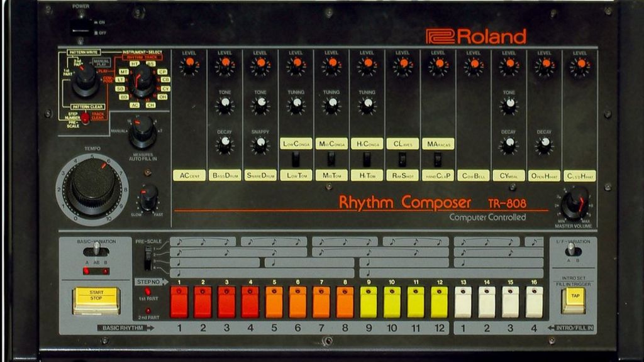The height and width of the screenshot is (362, 644).
Task: Trigger white step button 16
Action: tap(535, 302)
